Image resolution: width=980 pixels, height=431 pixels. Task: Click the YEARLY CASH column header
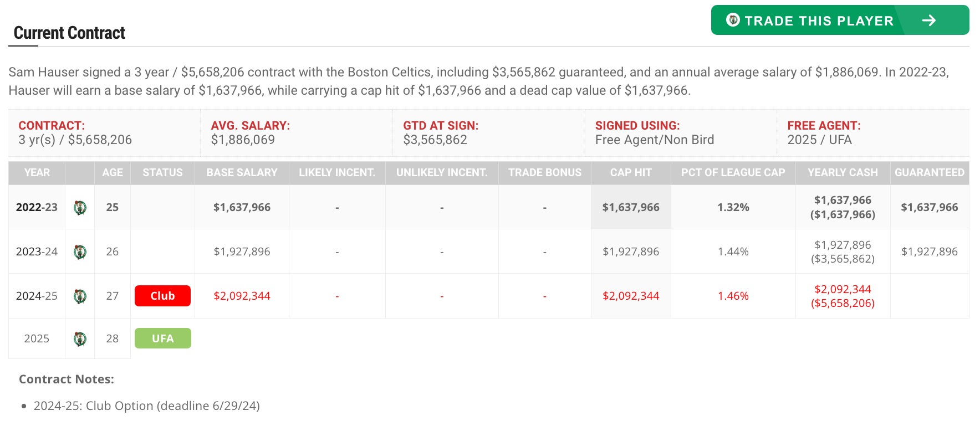843,173
